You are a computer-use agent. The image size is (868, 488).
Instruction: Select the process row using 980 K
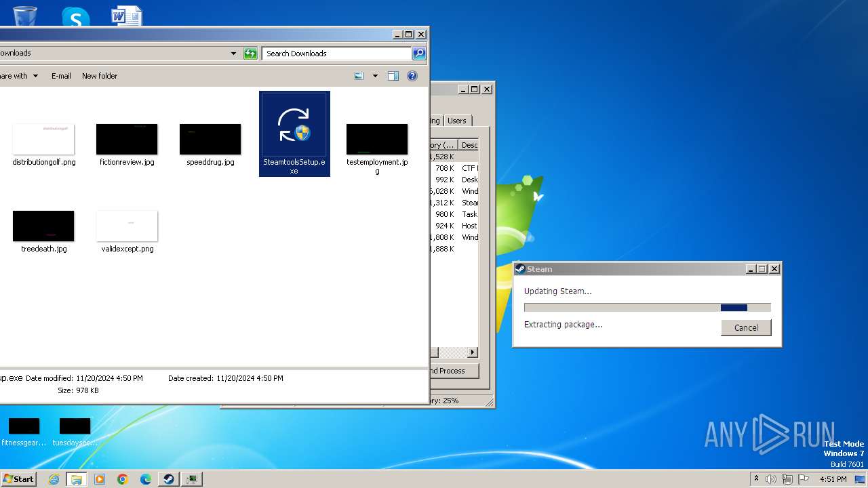click(x=454, y=214)
